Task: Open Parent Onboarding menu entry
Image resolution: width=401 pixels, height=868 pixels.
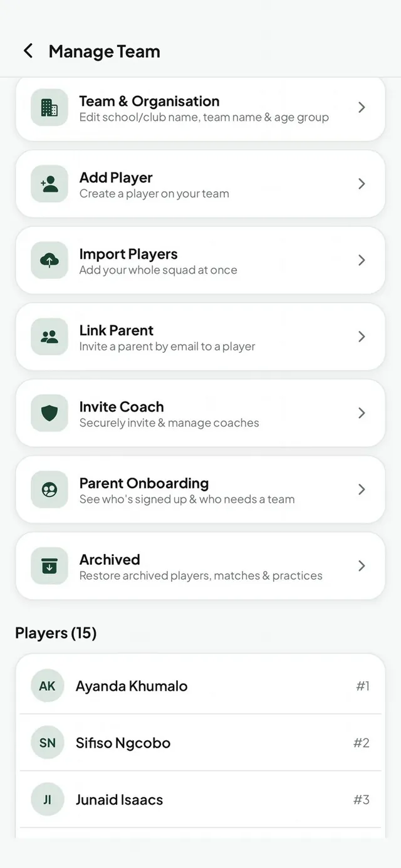Action: (200, 489)
